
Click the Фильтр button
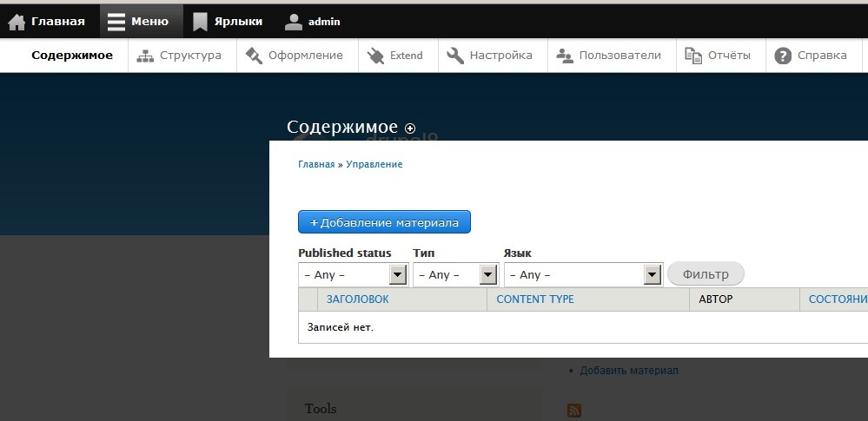[706, 273]
